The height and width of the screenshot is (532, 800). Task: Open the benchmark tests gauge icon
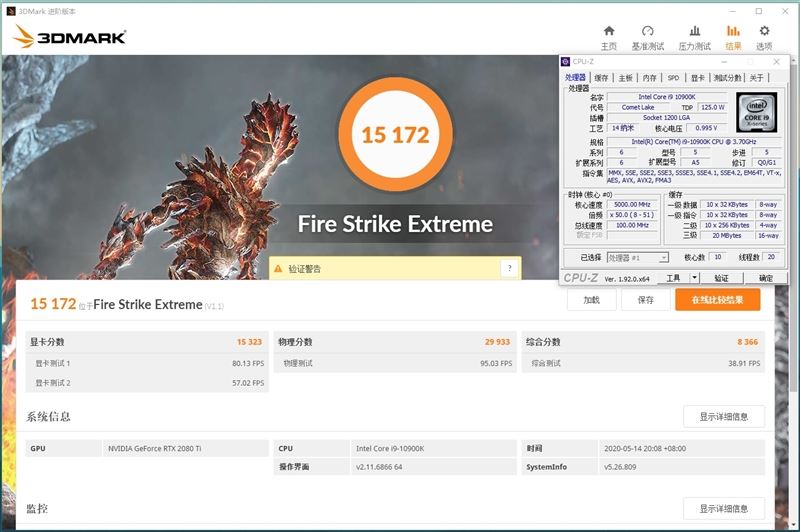(x=647, y=31)
